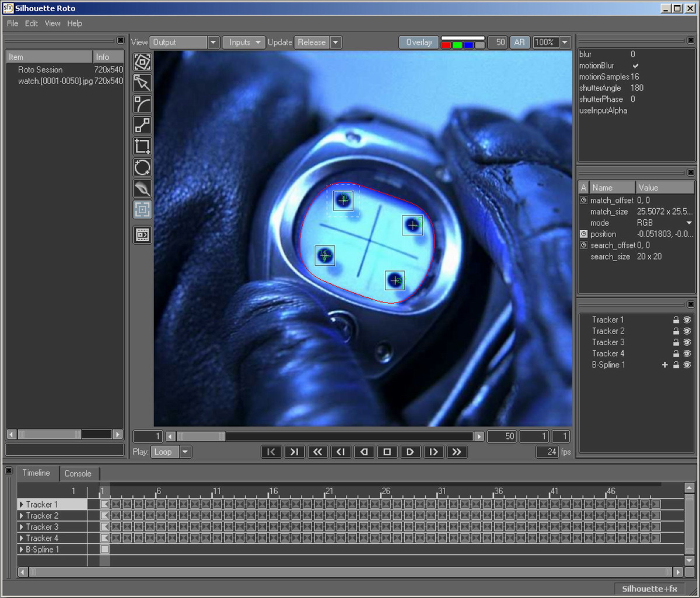Open the Inputs dropdown
Screen dimensions: 700x598
pyautogui.click(x=244, y=43)
